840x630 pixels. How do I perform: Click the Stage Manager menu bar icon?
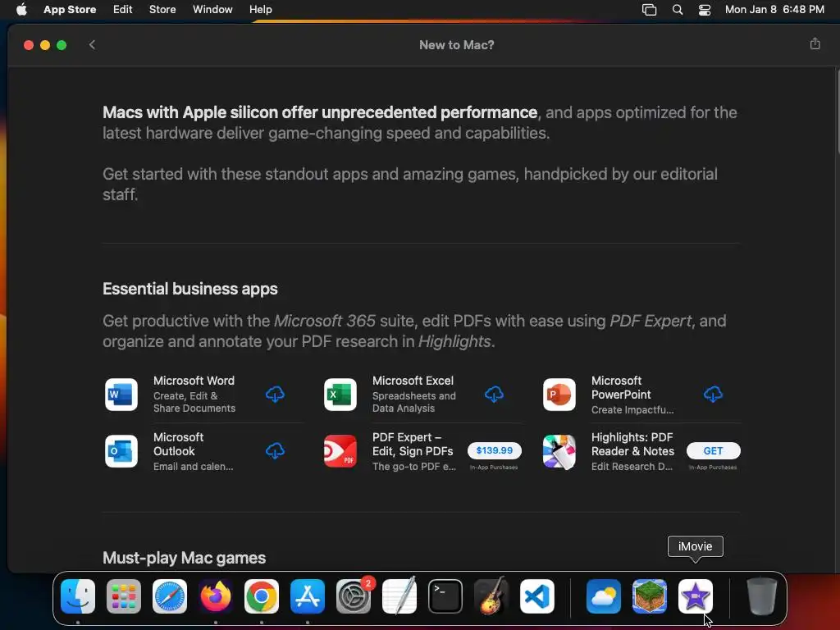650,10
